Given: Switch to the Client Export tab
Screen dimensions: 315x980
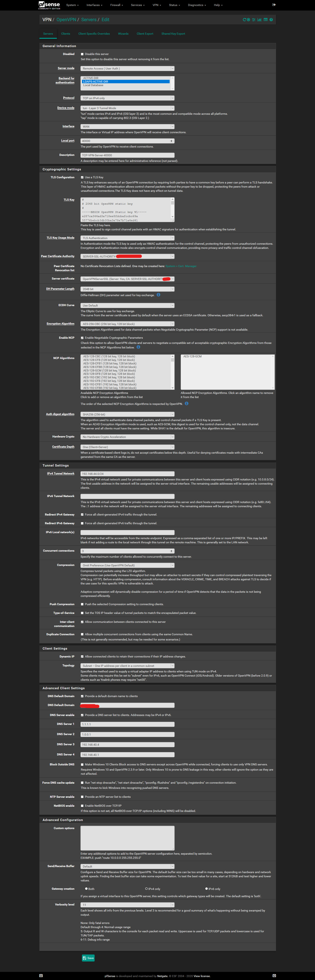Looking at the screenshot, I should pos(145,34).
